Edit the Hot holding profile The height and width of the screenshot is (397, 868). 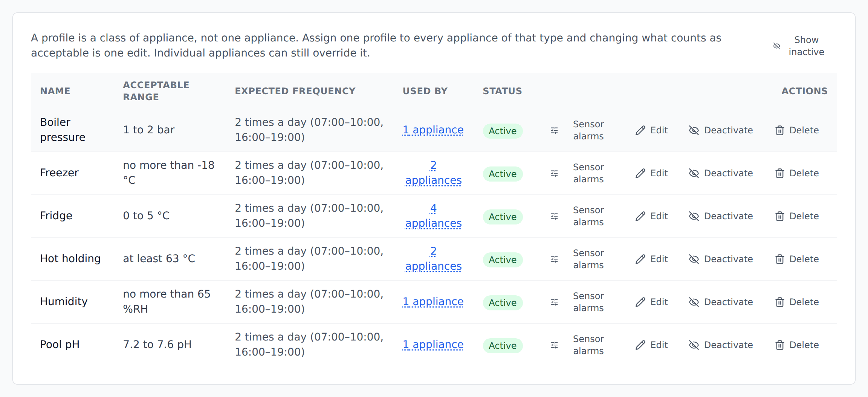pos(652,259)
